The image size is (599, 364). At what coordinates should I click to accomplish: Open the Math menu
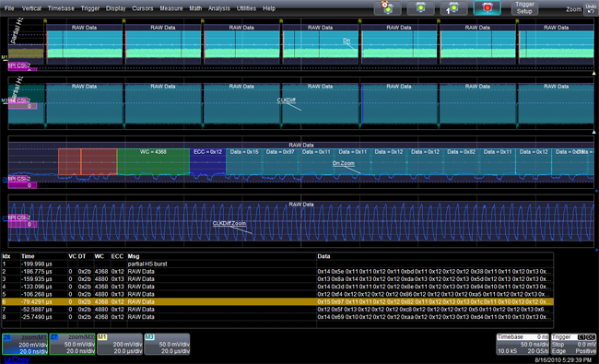point(195,8)
